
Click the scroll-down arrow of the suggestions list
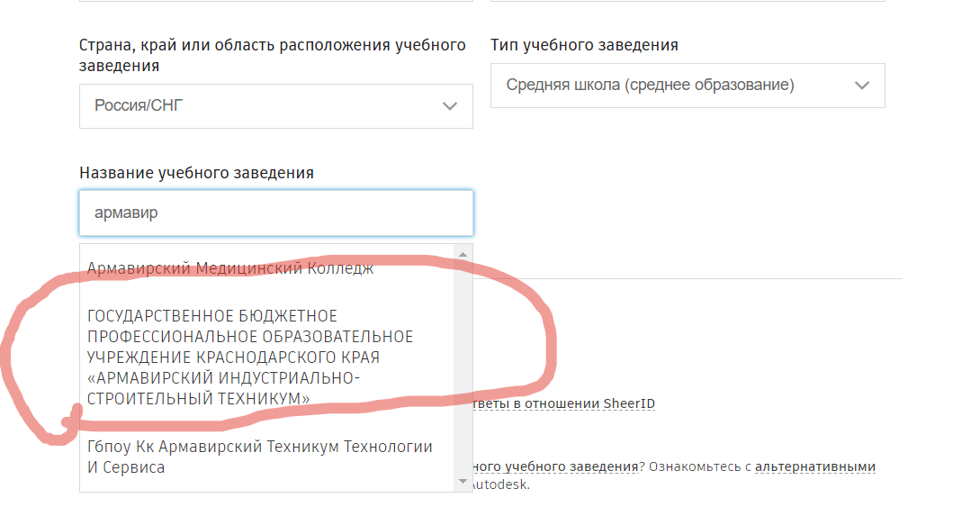point(463,483)
